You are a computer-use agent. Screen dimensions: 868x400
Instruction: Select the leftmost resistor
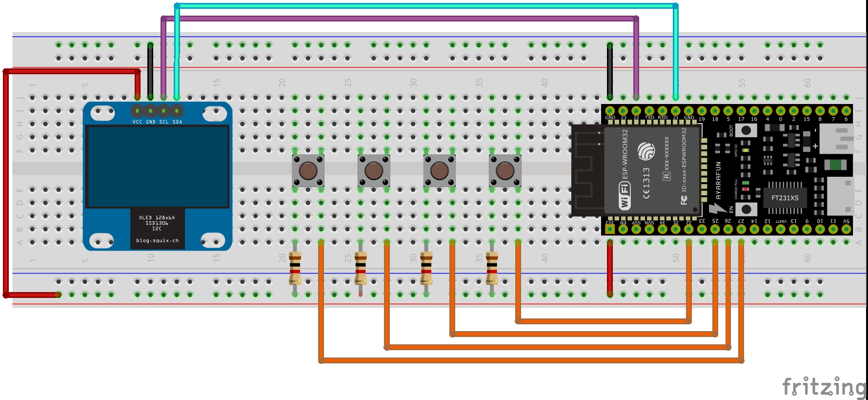(295, 268)
